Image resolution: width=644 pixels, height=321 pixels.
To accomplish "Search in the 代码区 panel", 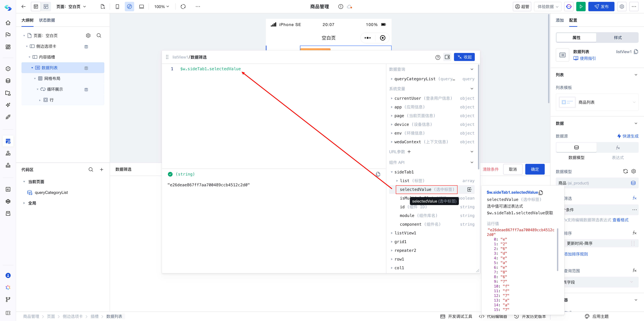I will tap(91, 170).
